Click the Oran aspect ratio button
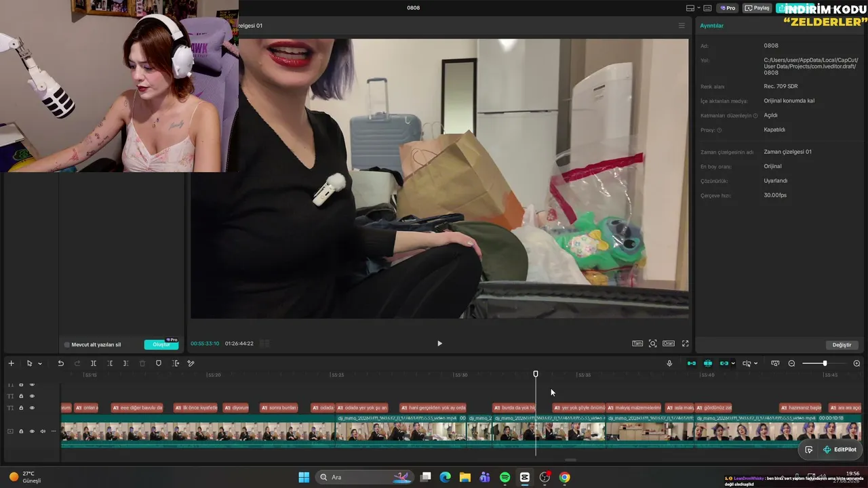The width and height of the screenshot is (868, 488). (669, 344)
